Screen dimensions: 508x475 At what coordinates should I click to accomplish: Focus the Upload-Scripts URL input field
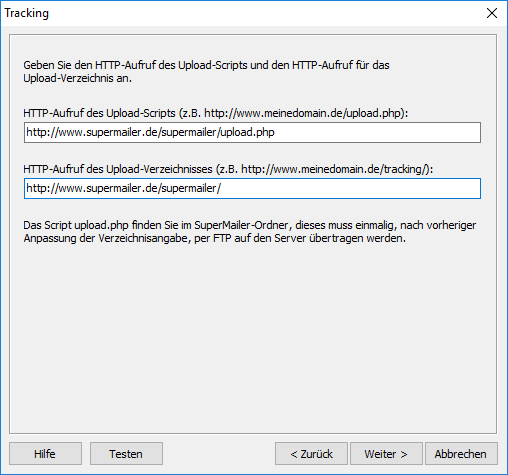coord(252,132)
